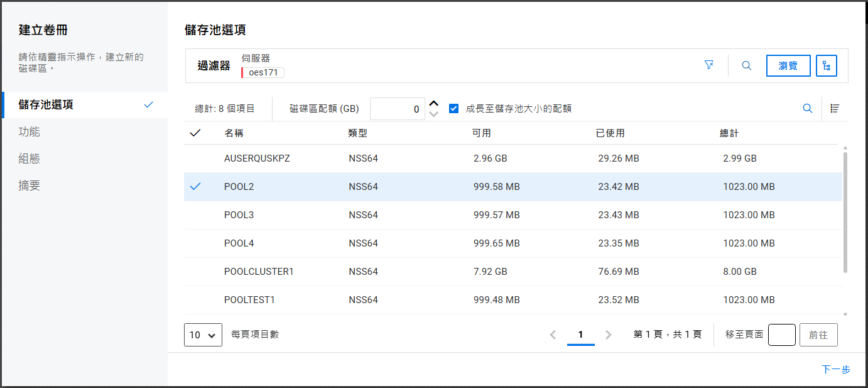Viewport: 868px width, 388px height.
Task: Go to next page arrow
Action: pyautogui.click(x=608, y=335)
